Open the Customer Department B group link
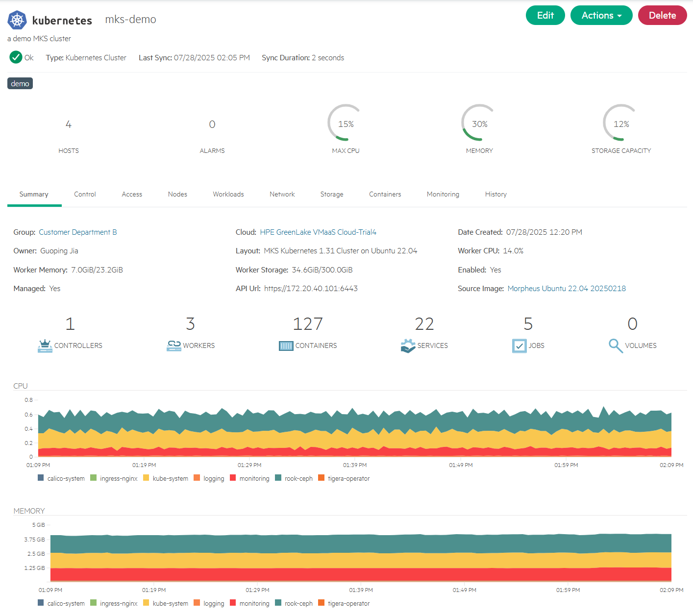The image size is (693, 616). 77,232
